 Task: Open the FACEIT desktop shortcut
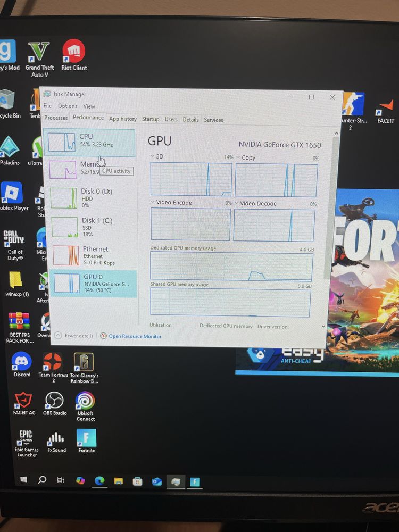pyautogui.click(x=386, y=112)
